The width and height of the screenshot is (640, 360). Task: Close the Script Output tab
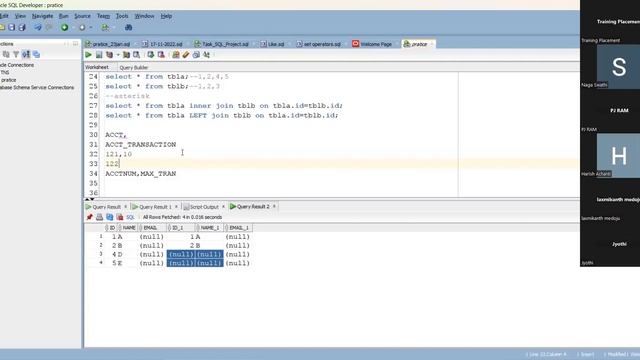(x=223, y=207)
